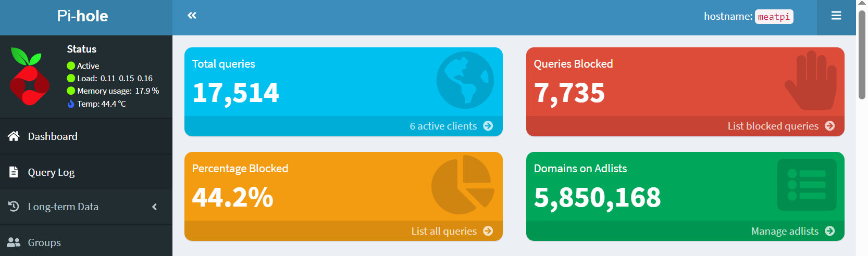Open the Groups sidebar item

coord(44,242)
